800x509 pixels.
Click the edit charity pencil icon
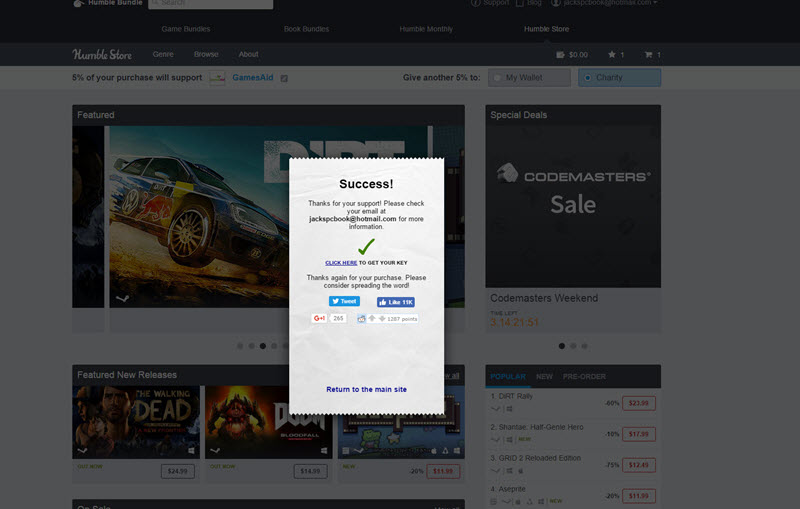pos(284,78)
